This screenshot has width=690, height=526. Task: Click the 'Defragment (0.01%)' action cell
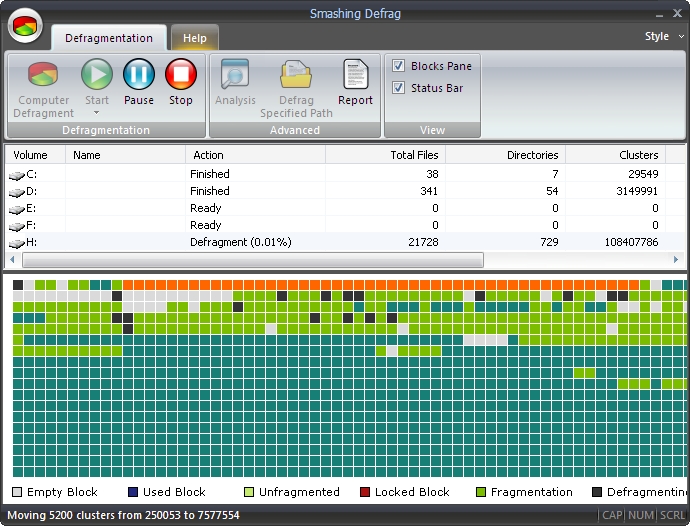tap(241, 242)
